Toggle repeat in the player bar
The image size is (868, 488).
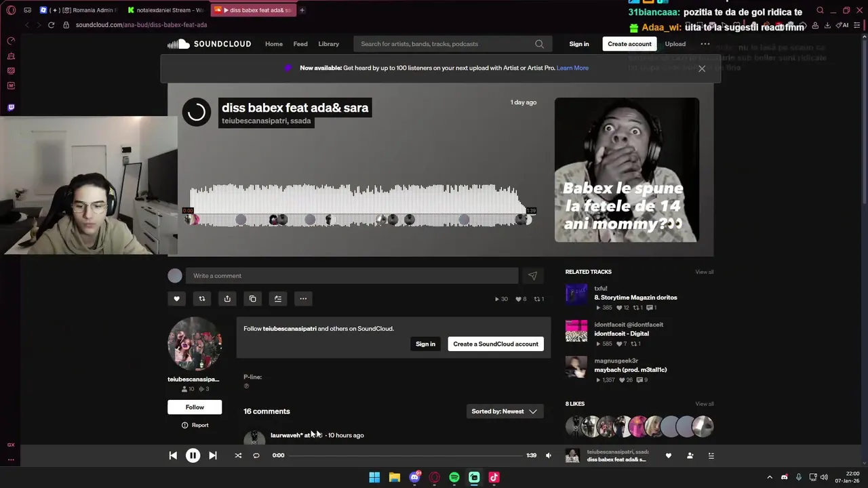(256, 455)
